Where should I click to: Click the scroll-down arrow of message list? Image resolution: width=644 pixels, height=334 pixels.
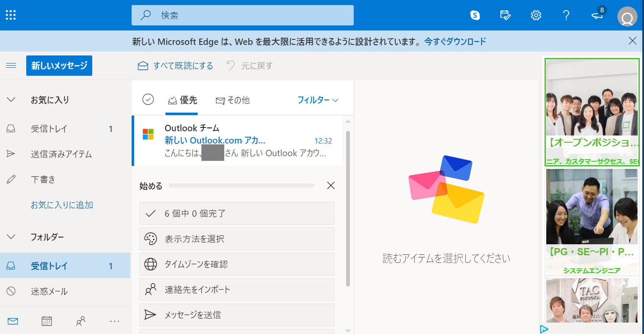(348, 331)
